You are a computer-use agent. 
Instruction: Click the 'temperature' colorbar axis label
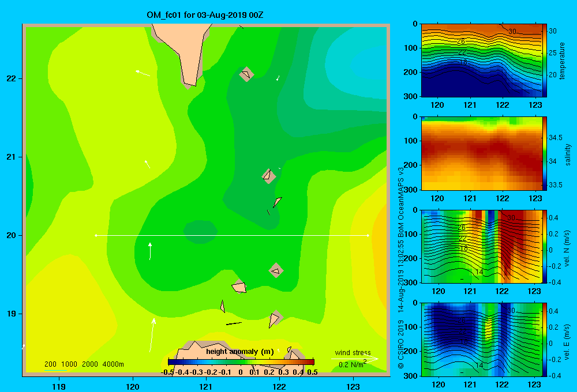(562, 61)
